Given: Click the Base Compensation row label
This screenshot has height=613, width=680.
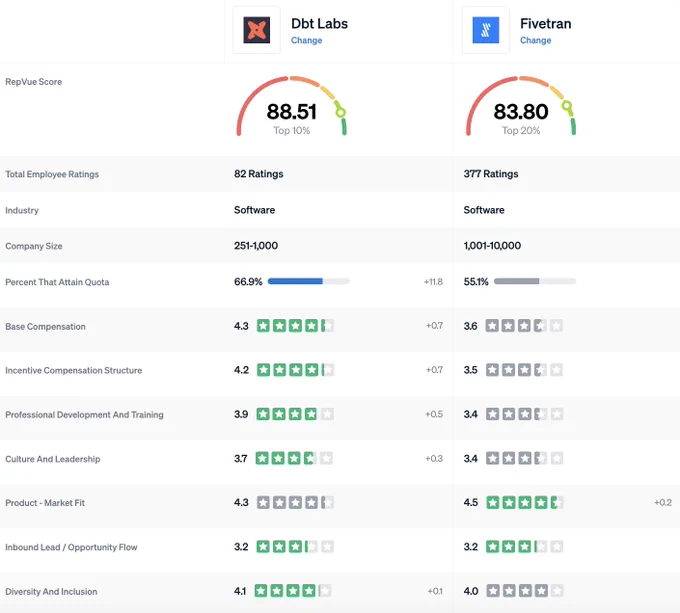Looking at the screenshot, I should pyautogui.click(x=45, y=326).
